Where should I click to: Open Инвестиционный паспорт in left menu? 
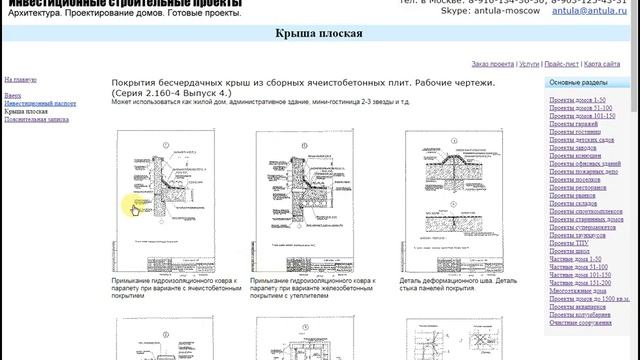[x=40, y=104]
